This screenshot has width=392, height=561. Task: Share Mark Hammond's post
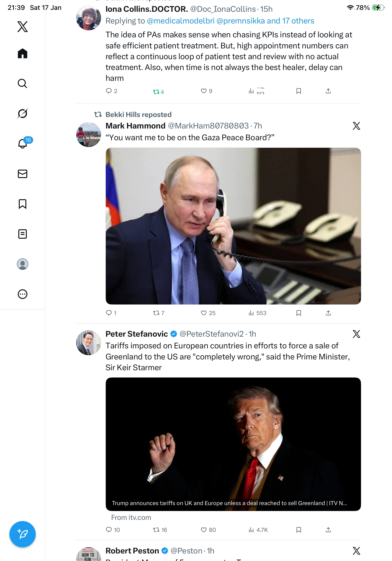[328, 313]
